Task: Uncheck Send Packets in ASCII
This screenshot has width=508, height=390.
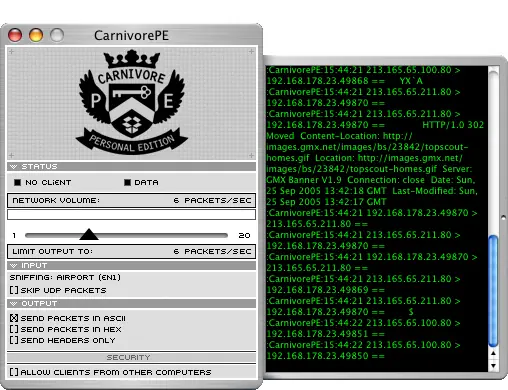Action: [x=14, y=318]
